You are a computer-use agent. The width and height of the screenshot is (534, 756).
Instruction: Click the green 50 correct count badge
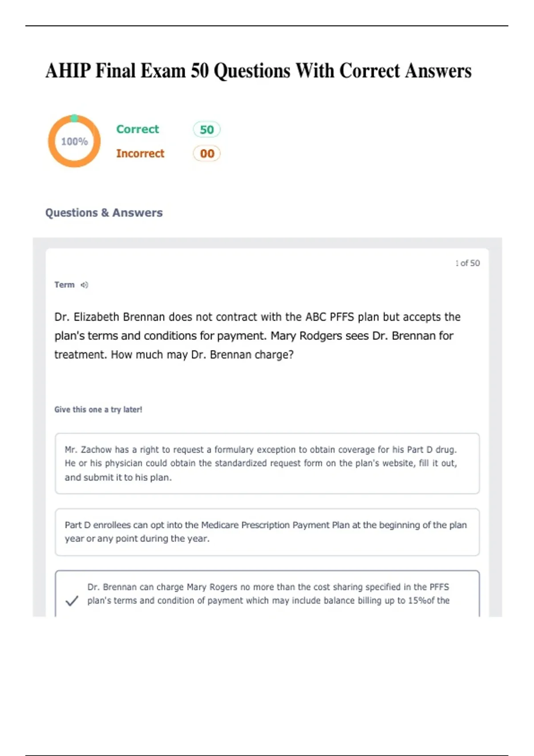coord(206,129)
